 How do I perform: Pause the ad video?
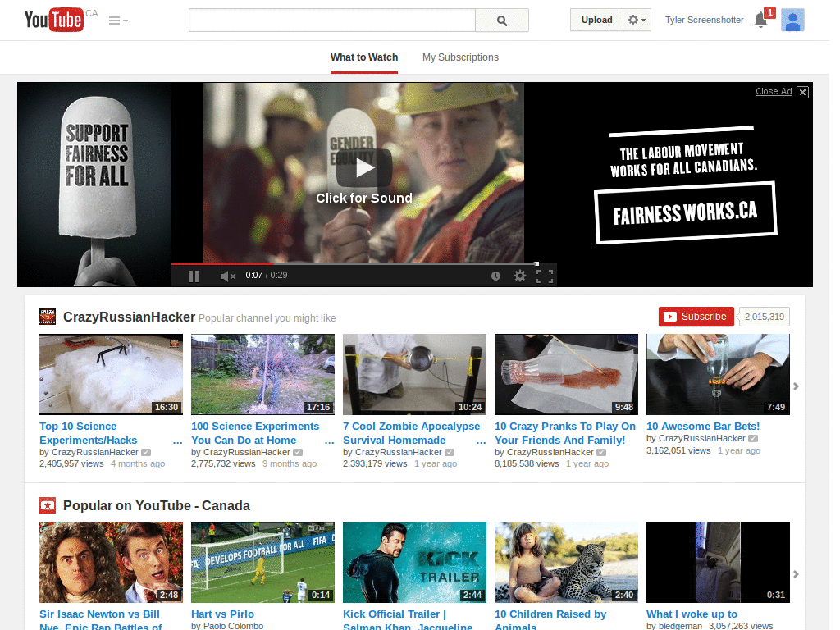[x=194, y=276]
